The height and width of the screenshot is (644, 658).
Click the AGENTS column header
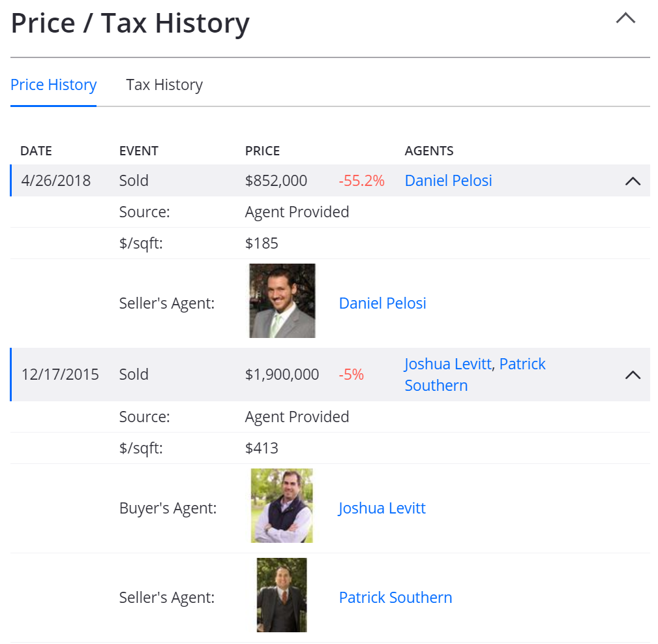pos(429,151)
